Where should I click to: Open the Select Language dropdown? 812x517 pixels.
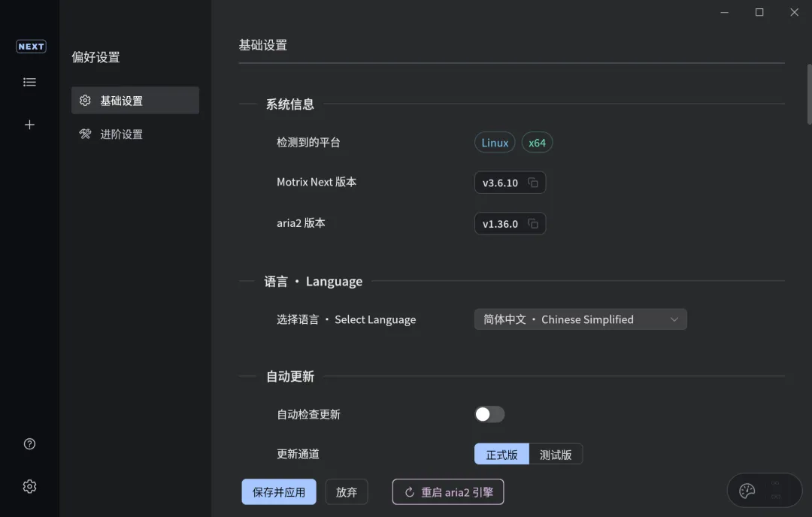[580, 319]
